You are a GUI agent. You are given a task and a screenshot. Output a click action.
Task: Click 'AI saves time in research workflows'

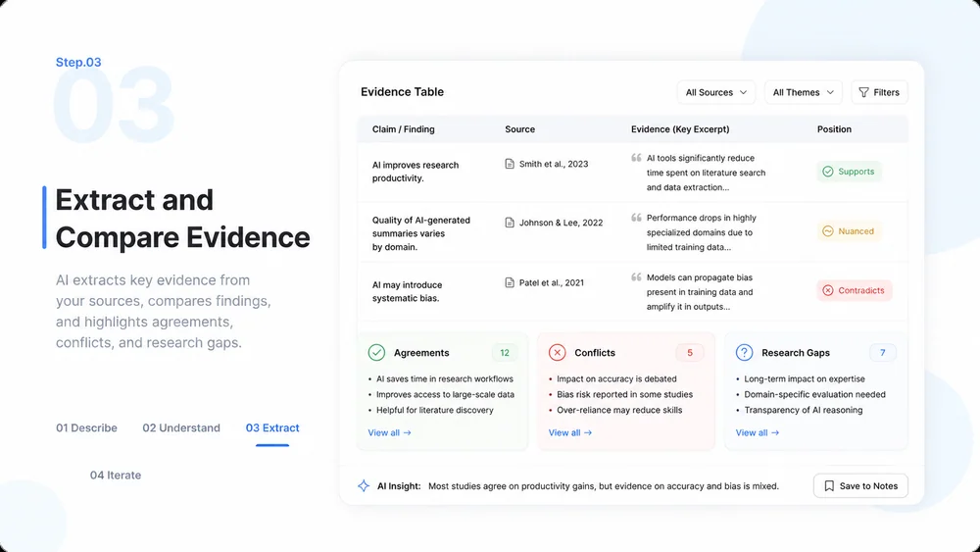pos(444,378)
